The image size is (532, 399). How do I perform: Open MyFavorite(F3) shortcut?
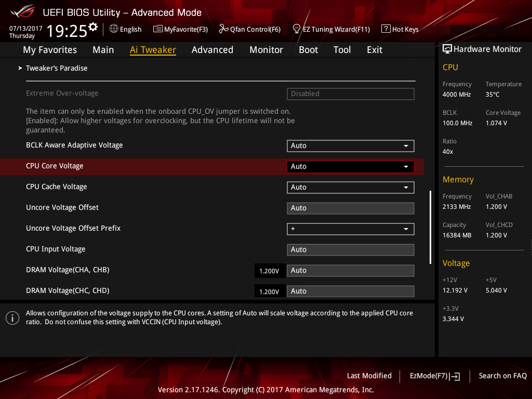tap(180, 29)
